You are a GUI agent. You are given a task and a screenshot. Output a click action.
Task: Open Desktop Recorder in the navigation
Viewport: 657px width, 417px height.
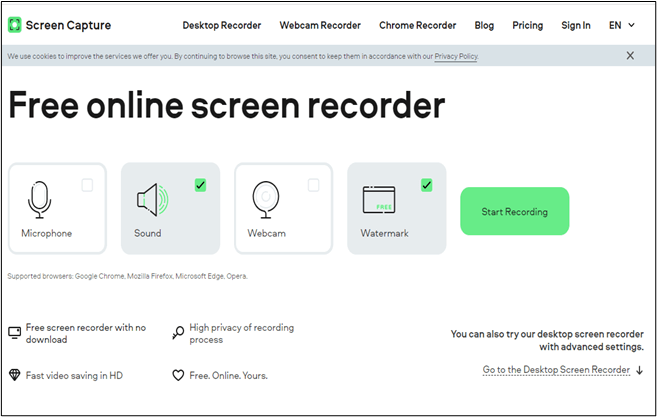pyautogui.click(x=222, y=26)
